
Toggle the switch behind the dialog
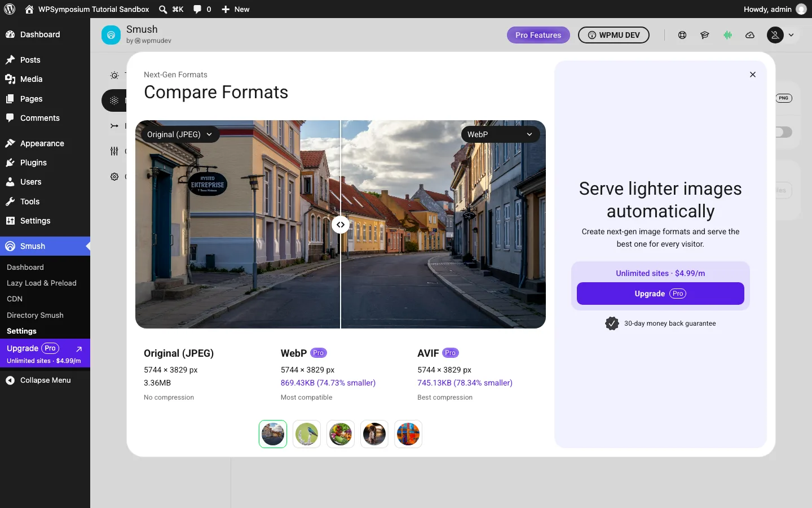coord(784,132)
